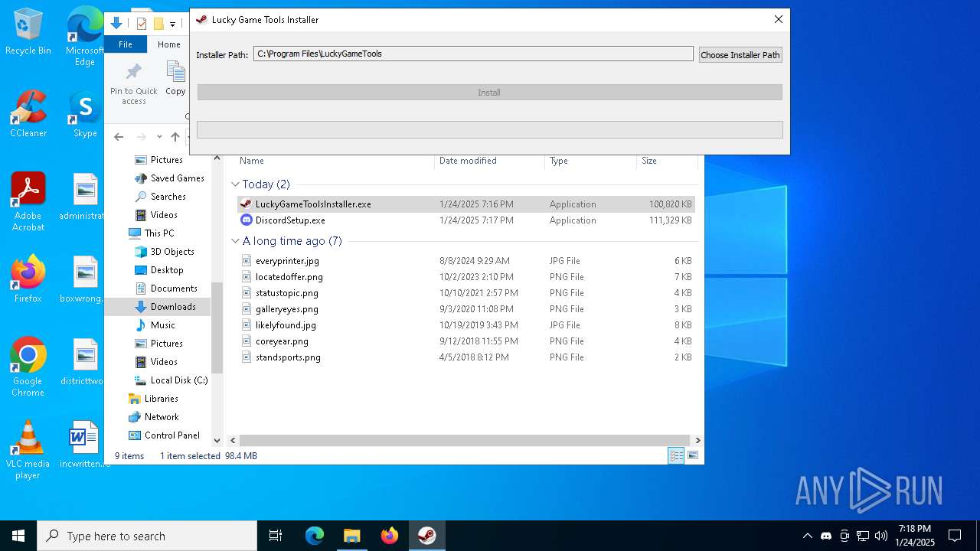
Task: Open volume control in system tray
Action: point(881,536)
